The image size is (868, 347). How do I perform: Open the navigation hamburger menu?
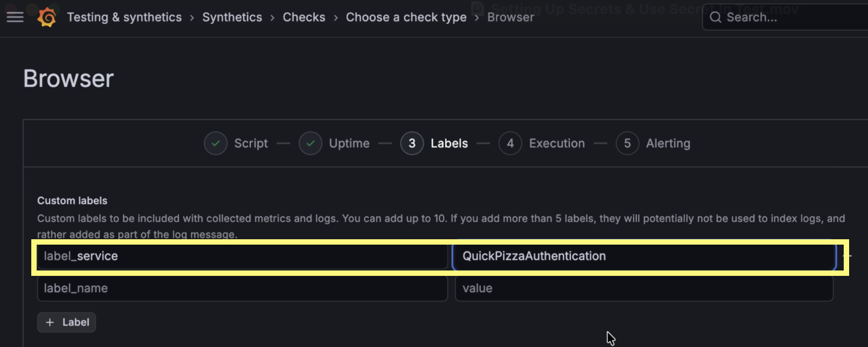tap(15, 16)
